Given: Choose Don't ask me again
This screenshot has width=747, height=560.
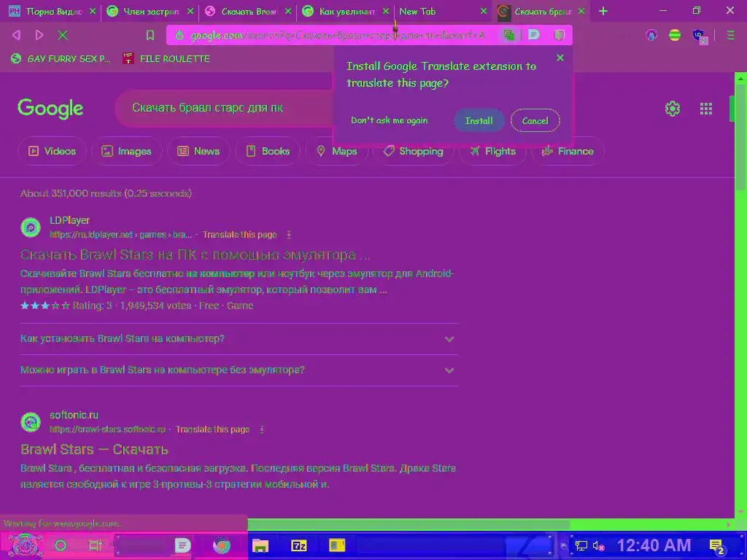Looking at the screenshot, I should [390, 120].
